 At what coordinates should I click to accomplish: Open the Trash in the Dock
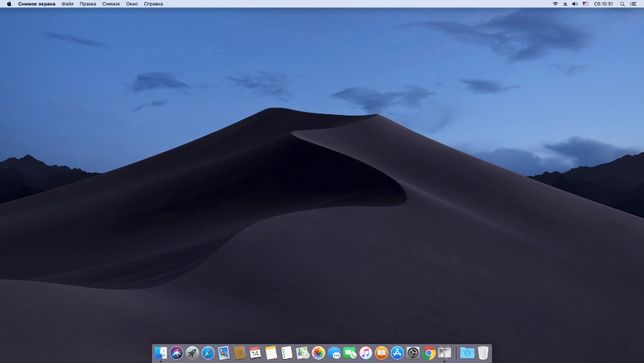(x=483, y=353)
